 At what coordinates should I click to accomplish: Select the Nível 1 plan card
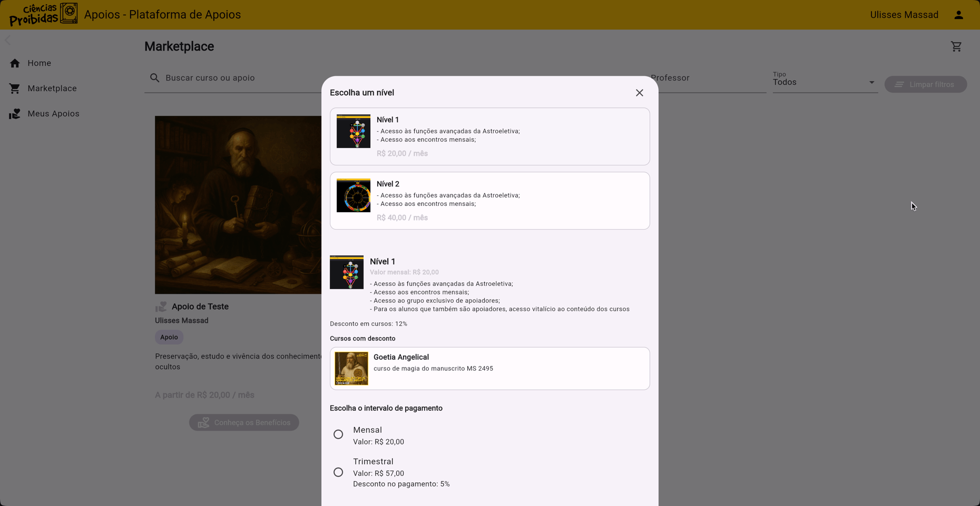point(489,136)
